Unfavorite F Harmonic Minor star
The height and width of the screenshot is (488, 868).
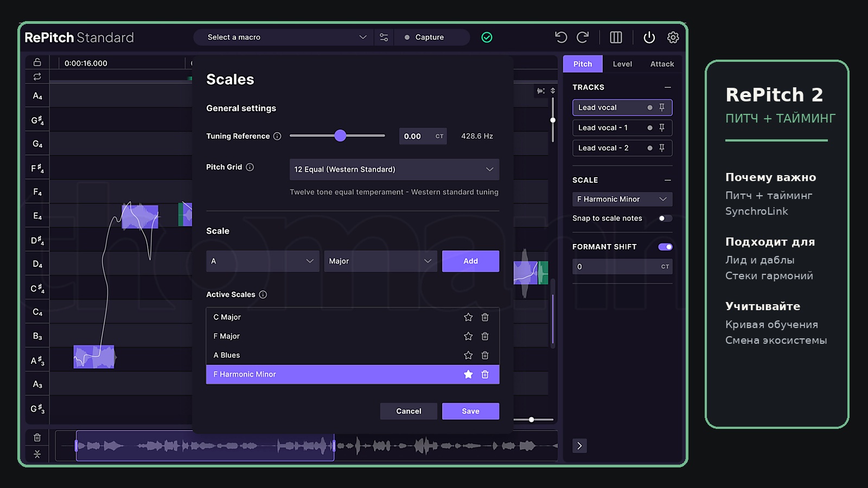(x=468, y=374)
